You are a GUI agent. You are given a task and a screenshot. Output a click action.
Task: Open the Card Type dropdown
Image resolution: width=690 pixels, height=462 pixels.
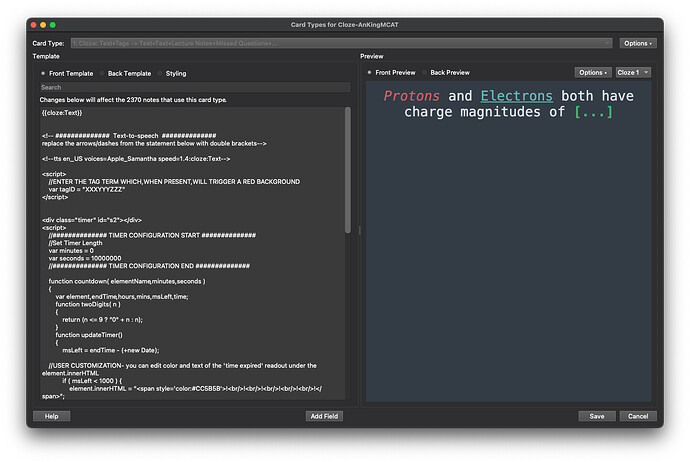tap(340, 43)
